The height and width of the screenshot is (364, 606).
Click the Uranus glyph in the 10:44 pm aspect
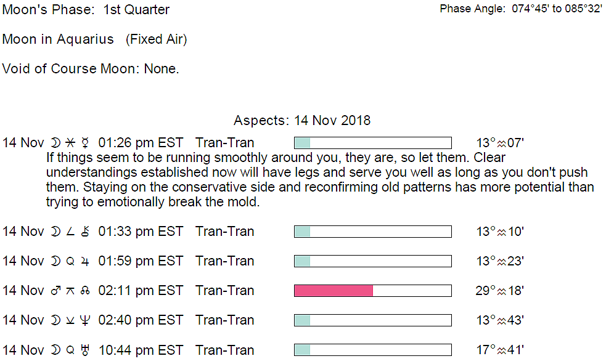point(86,350)
